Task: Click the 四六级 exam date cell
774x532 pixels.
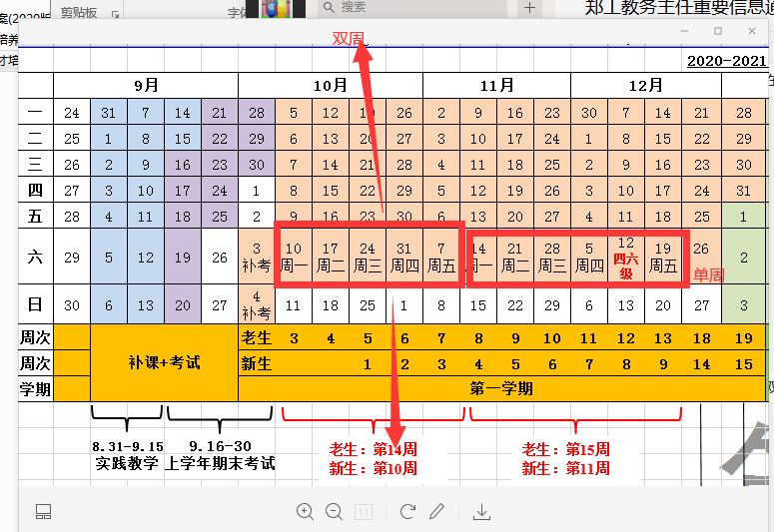Action: [x=626, y=259]
